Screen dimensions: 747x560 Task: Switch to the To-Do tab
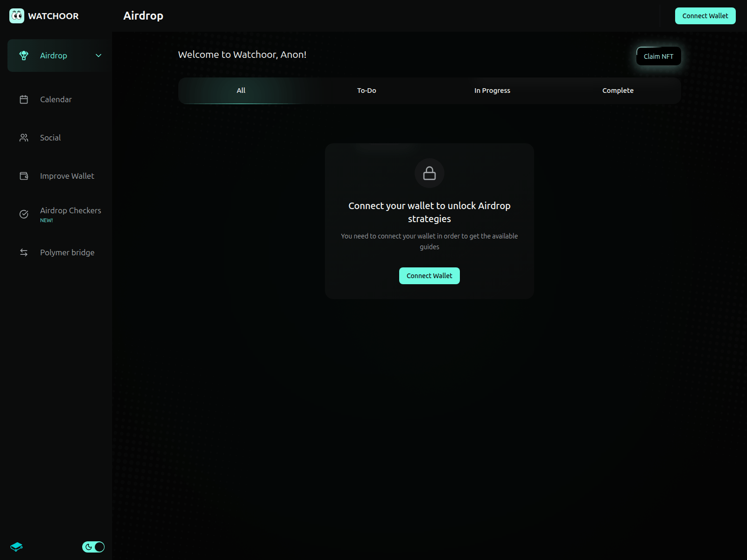(366, 91)
